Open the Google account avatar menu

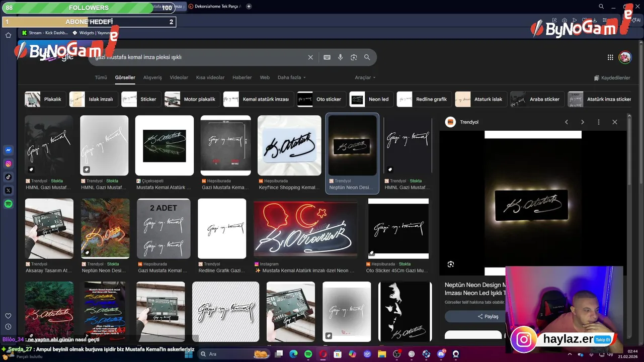pos(625,57)
